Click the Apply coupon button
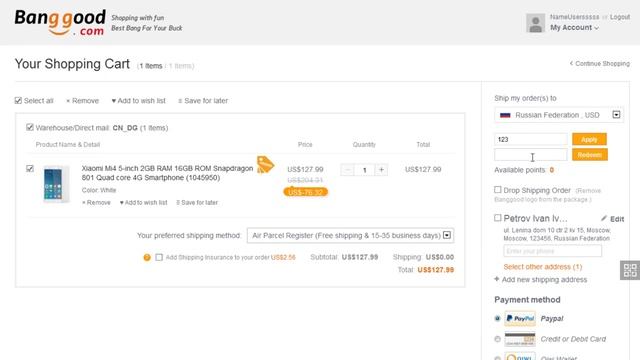The width and height of the screenshot is (640, 360). [589, 139]
